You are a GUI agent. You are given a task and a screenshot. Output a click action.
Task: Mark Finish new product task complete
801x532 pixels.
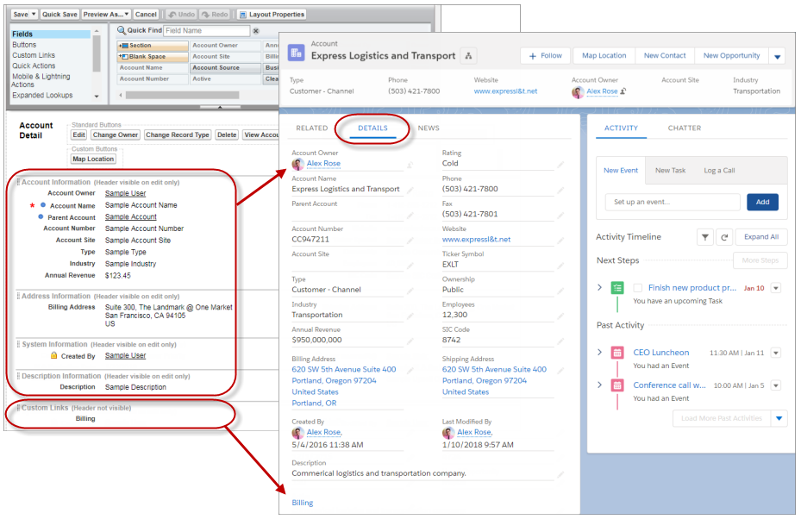pos(637,288)
